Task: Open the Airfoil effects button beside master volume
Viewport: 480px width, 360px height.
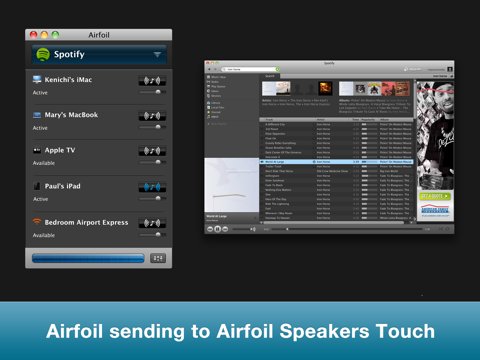Action: tap(158, 258)
